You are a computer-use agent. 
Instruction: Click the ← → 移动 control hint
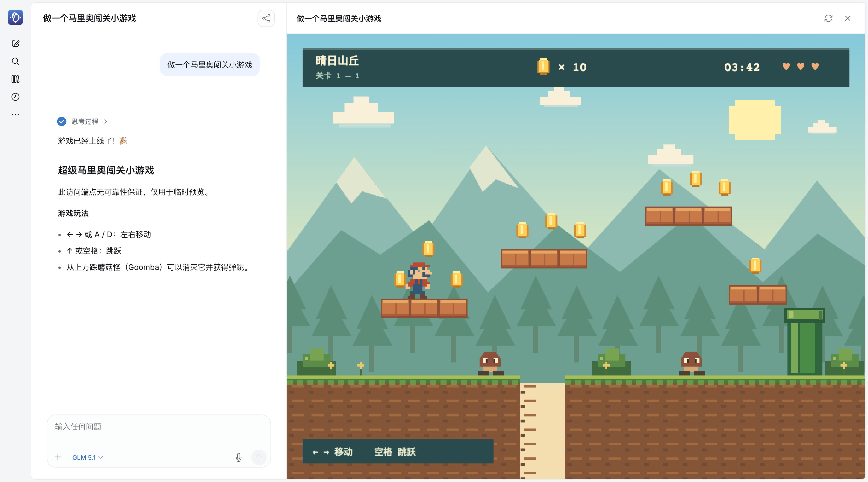click(332, 452)
